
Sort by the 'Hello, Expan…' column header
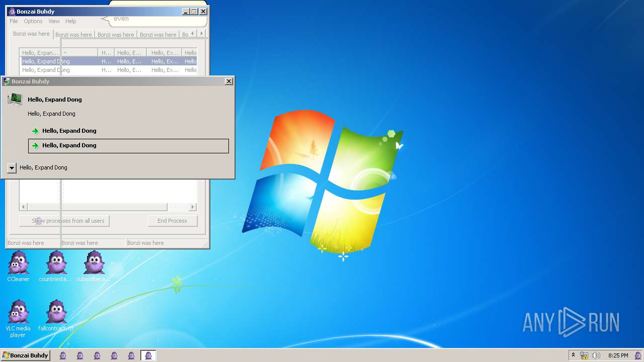click(59, 53)
